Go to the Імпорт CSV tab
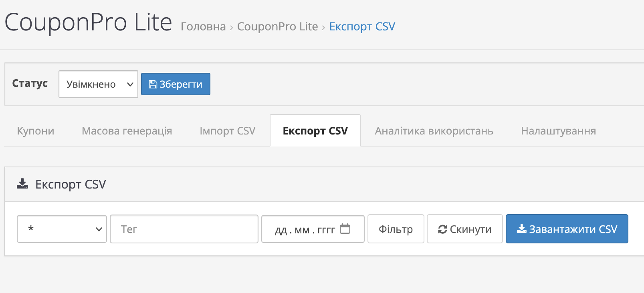 click(x=227, y=131)
